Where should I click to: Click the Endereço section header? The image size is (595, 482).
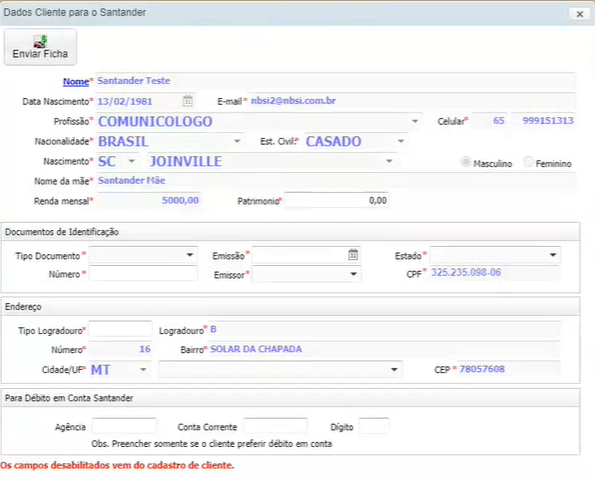(290, 307)
